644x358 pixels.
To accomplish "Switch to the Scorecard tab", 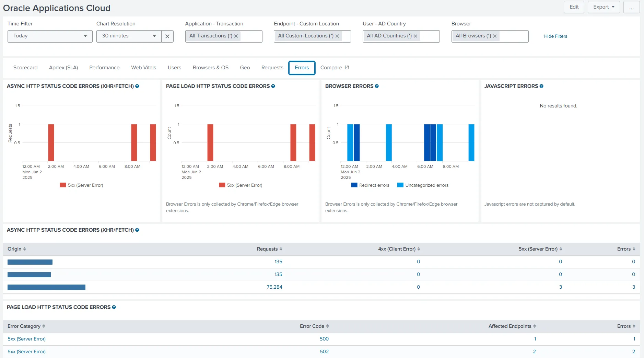I will 25,68.
